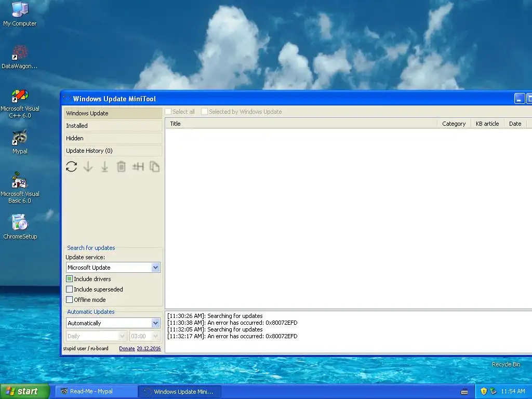Click the start button
The image size is (532, 399).
click(25, 391)
